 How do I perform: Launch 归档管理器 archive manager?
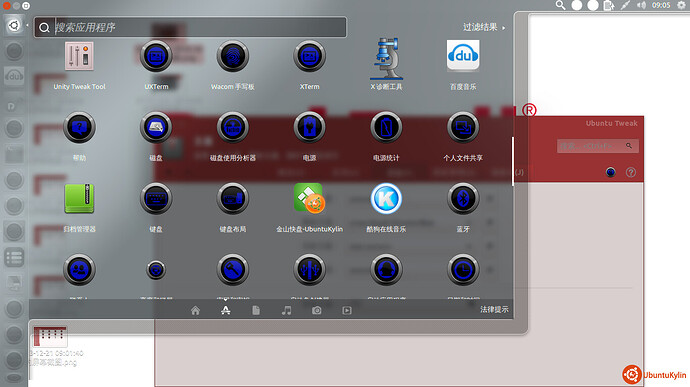click(79, 199)
